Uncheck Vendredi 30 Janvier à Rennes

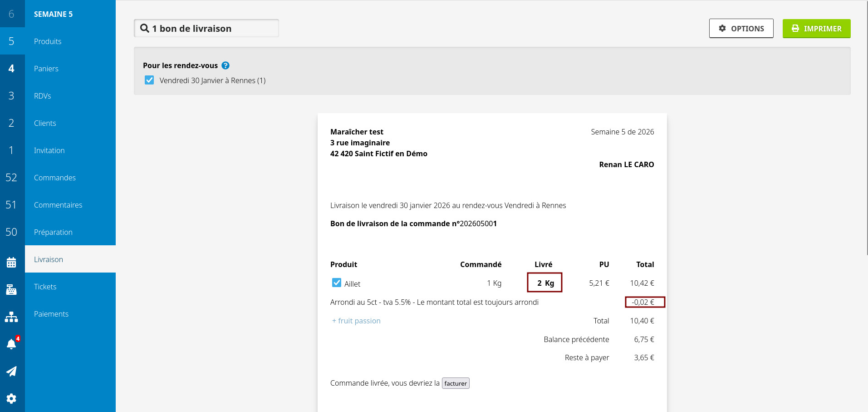149,80
